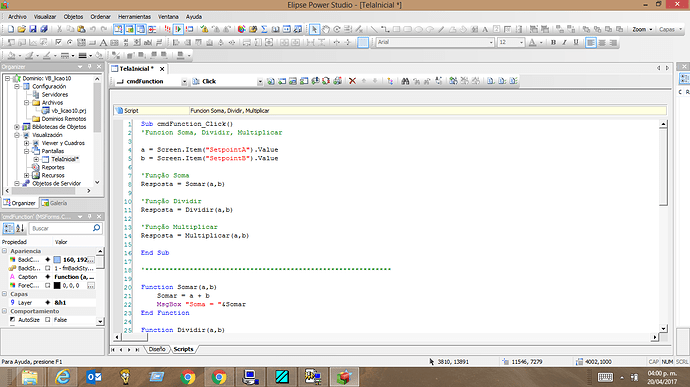Screen dimensions: 690x387
Task: Insert checkbox control from the toolbar
Action: (58, 42)
